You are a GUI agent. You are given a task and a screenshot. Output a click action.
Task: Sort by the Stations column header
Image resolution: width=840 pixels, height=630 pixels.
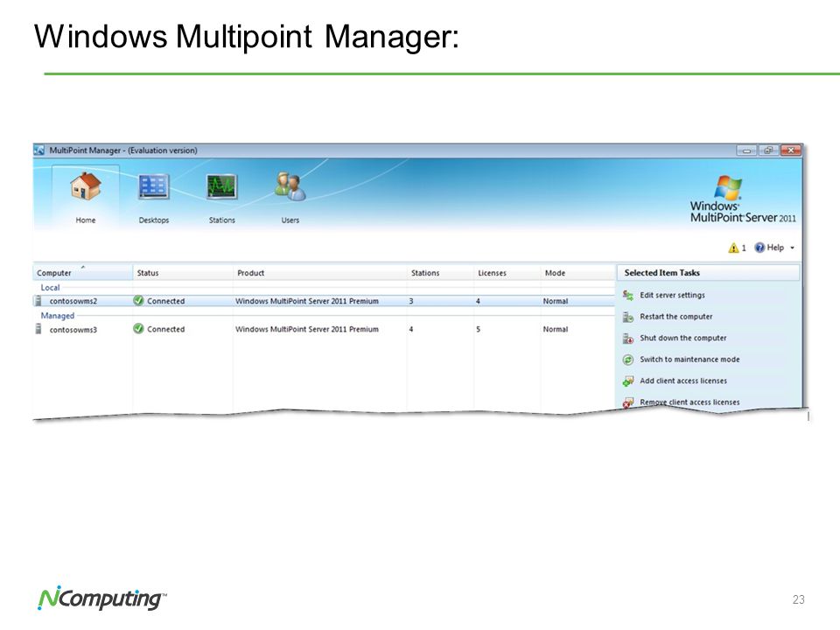coord(440,273)
